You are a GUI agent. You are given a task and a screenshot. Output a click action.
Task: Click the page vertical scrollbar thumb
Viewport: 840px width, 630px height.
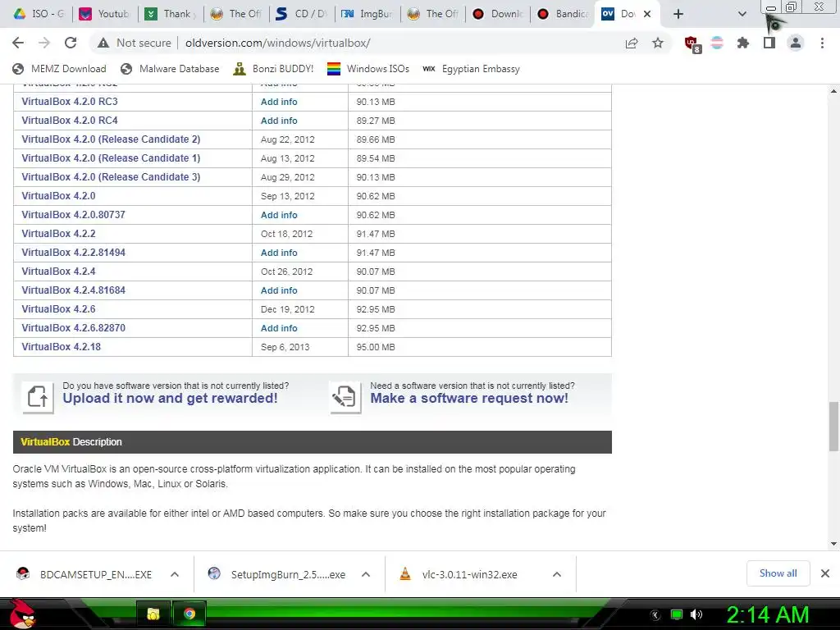[833, 427]
